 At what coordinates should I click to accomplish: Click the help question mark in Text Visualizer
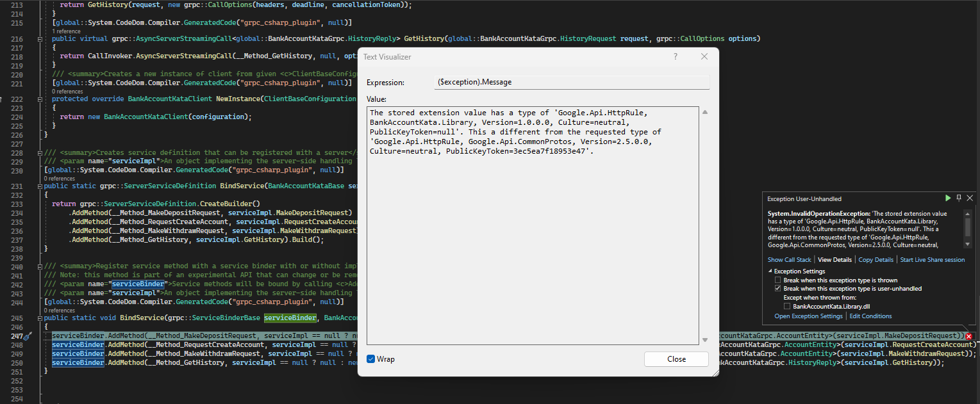click(675, 56)
